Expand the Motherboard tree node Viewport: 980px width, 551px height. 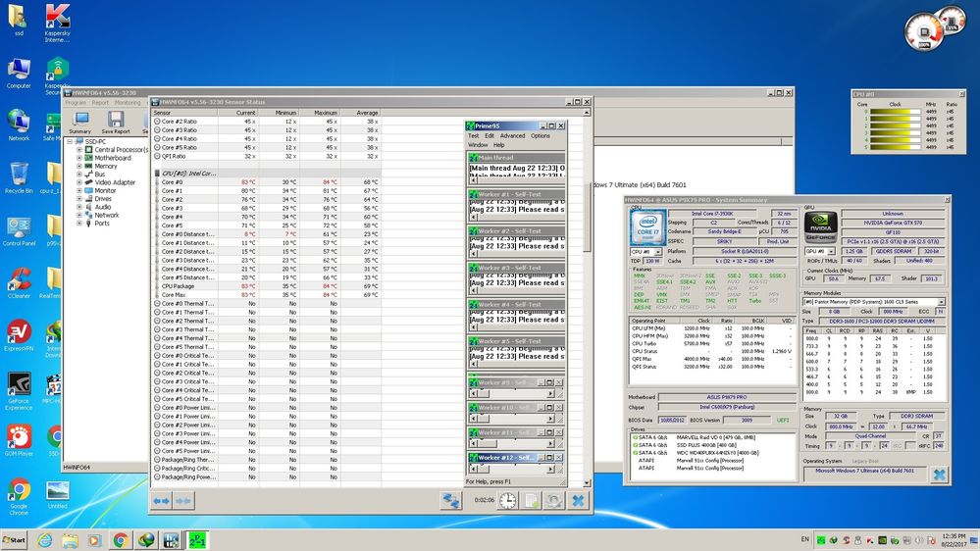(79, 158)
